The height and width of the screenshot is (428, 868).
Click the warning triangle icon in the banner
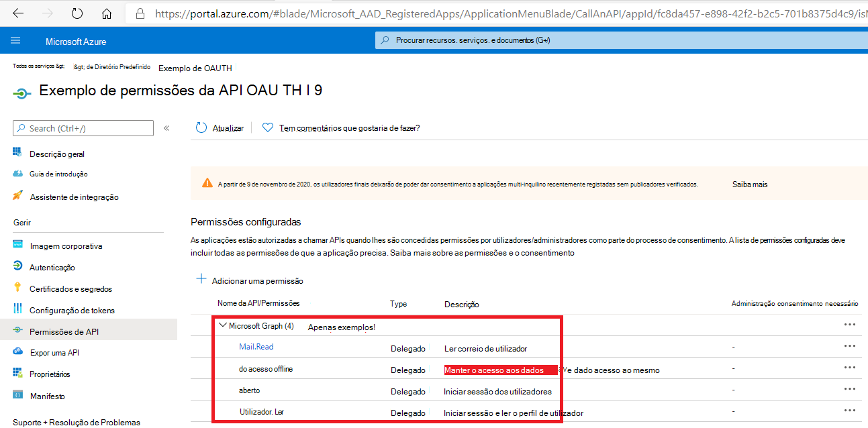(x=207, y=183)
